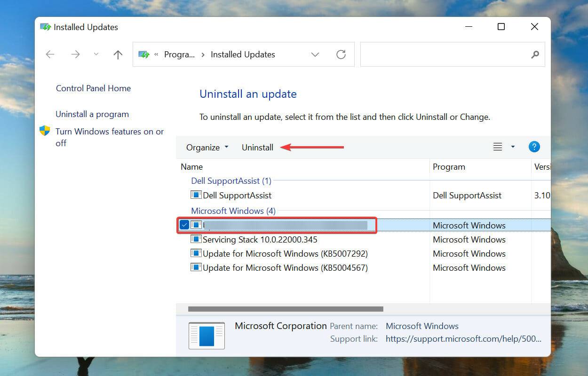Go up one folder level
The width and height of the screenshot is (588, 376).
[118, 55]
